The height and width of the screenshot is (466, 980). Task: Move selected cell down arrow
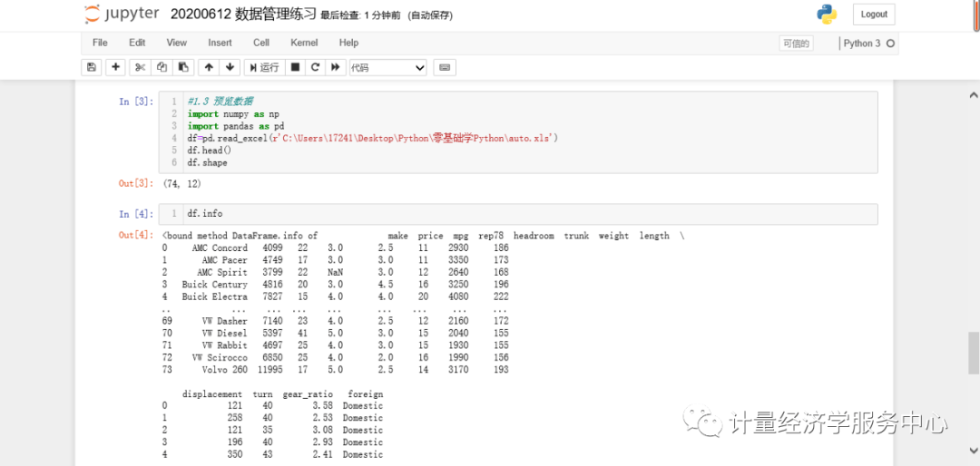point(230,67)
